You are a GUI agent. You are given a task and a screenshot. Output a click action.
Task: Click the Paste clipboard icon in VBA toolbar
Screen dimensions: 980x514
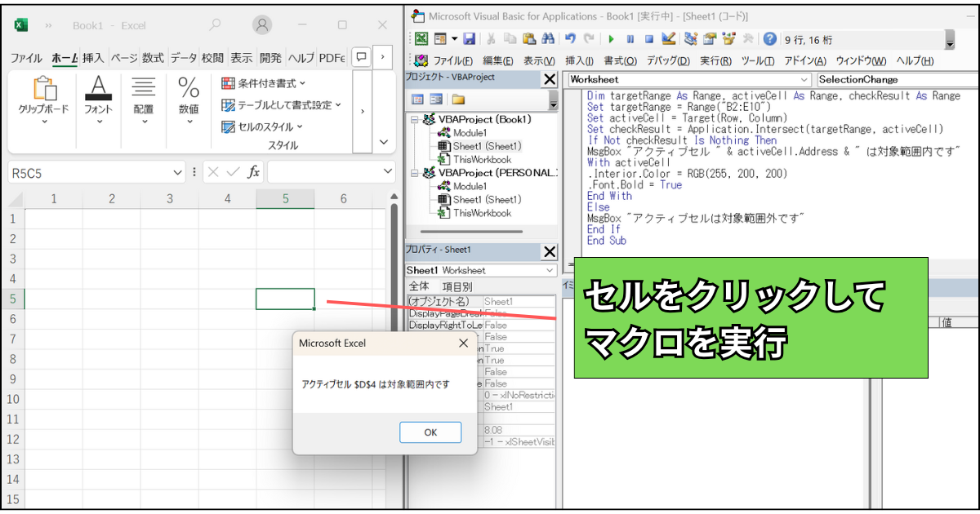point(528,38)
